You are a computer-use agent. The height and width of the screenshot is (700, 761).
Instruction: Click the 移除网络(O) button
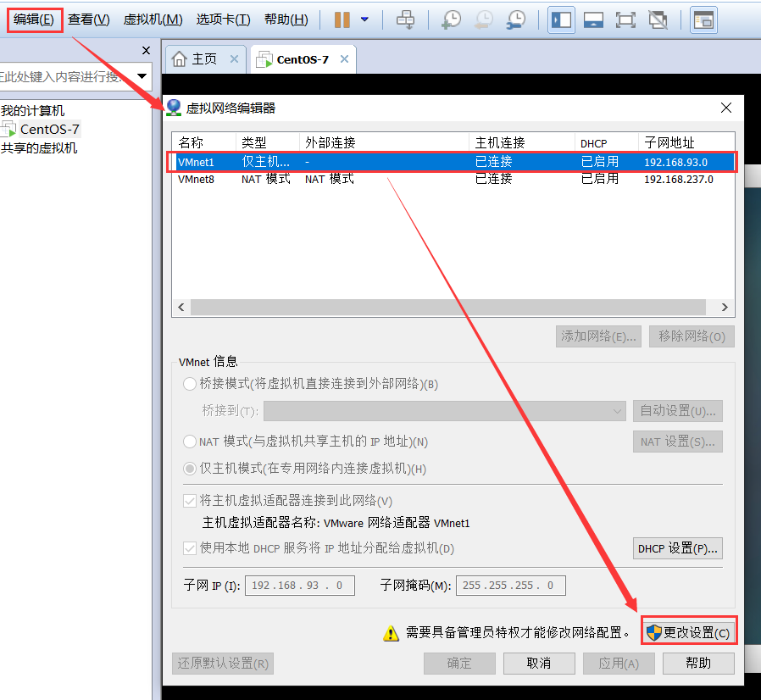coord(692,336)
